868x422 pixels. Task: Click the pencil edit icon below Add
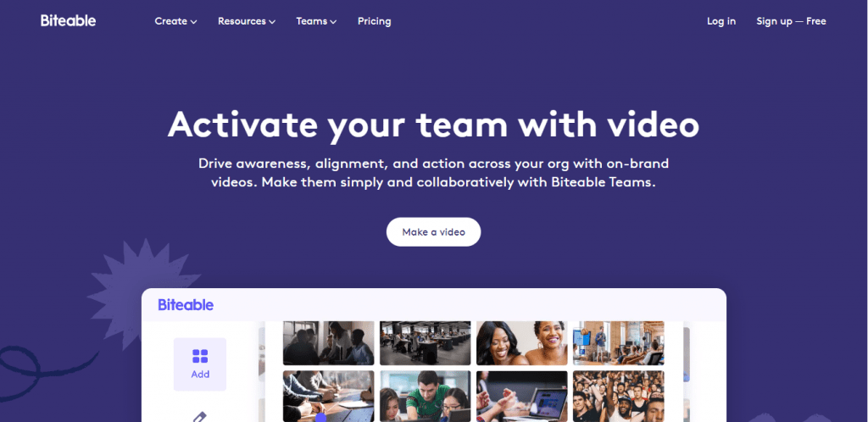200,416
